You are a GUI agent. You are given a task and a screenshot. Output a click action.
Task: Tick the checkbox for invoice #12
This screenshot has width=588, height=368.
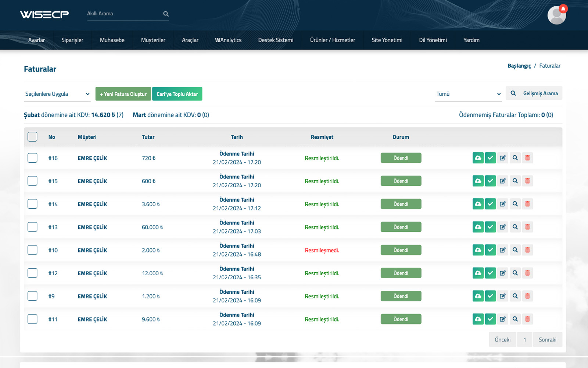click(x=32, y=273)
